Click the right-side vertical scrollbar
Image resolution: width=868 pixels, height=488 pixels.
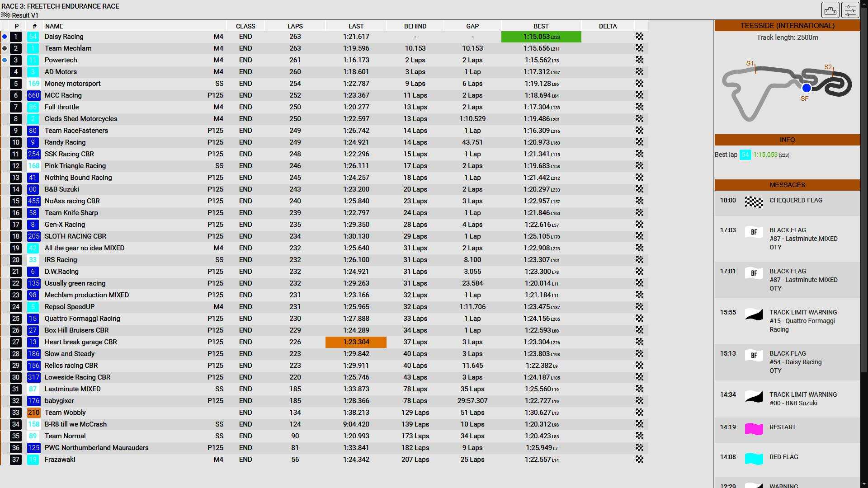(x=863, y=181)
